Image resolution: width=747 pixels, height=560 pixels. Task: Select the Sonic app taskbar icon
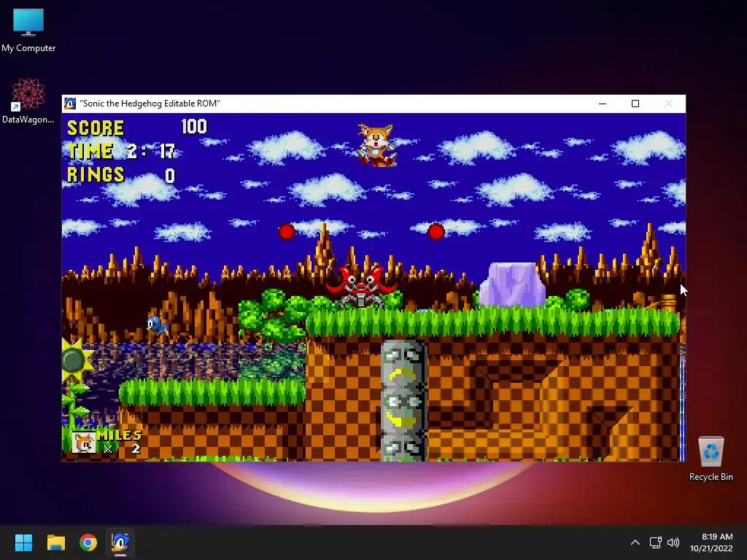(120, 542)
